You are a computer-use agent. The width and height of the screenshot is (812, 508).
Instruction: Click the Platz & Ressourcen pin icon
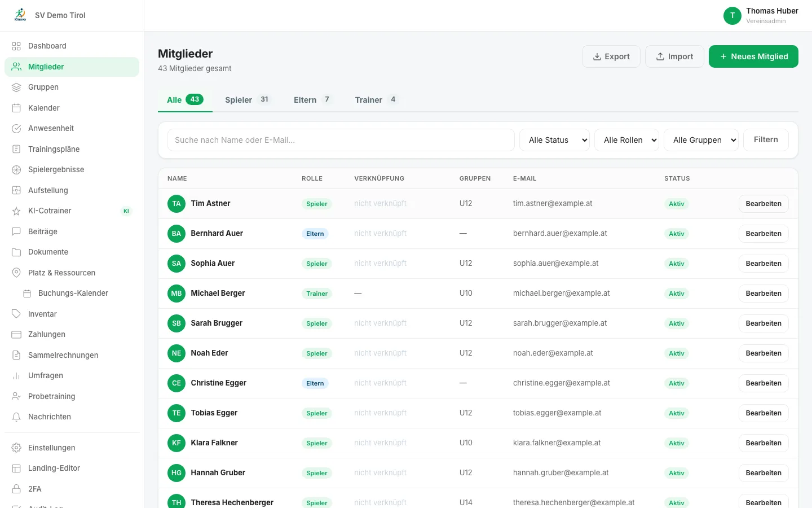[16, 273]
